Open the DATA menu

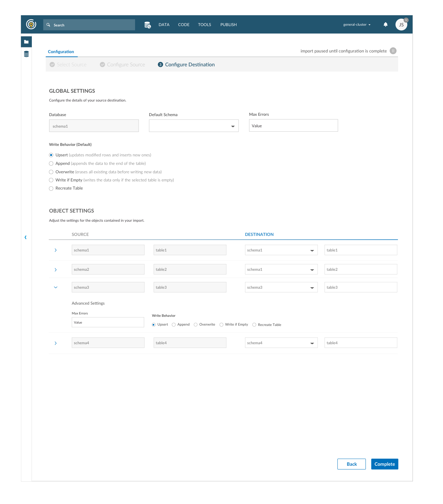[x=164, y=25]
